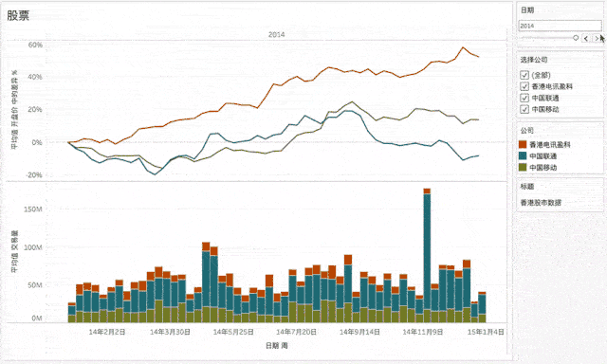
Task: Click the 14年5月25日 axis date label
Action: coord(233,332)
